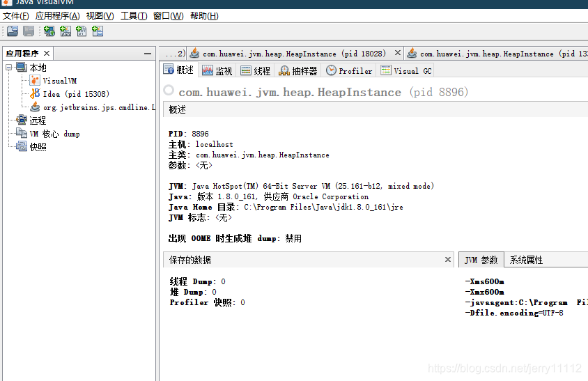Select the 本地 node in the tree
The image size is (588, 381).
click(38, 68)
